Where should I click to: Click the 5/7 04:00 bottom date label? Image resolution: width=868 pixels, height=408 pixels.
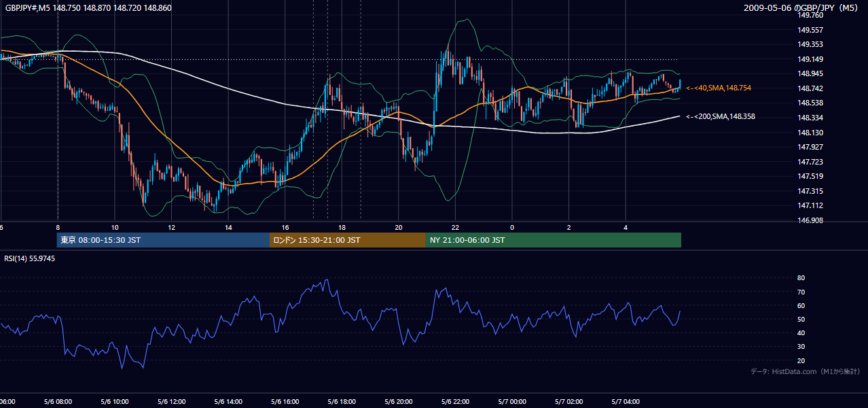tap(626, 402)
